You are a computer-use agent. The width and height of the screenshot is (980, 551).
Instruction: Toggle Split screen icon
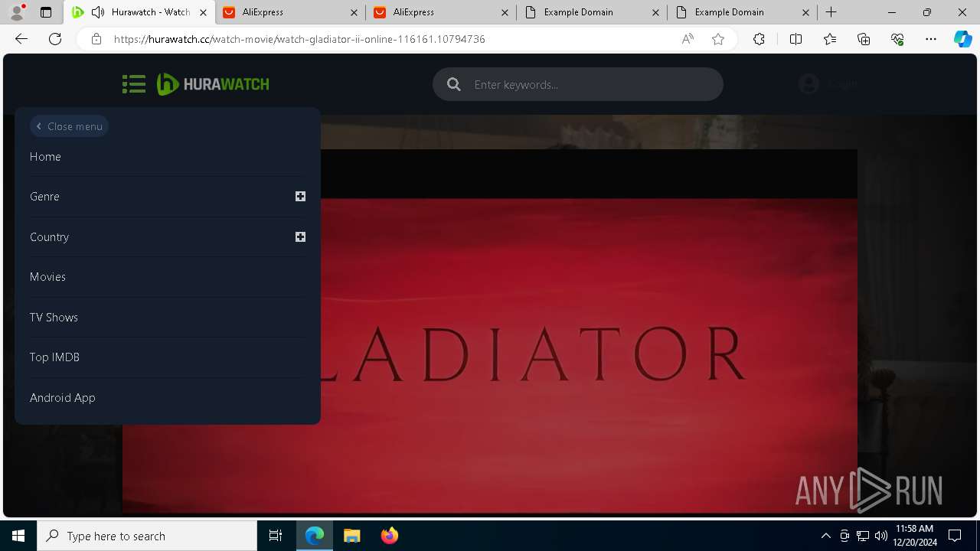[x=795, y=39]
